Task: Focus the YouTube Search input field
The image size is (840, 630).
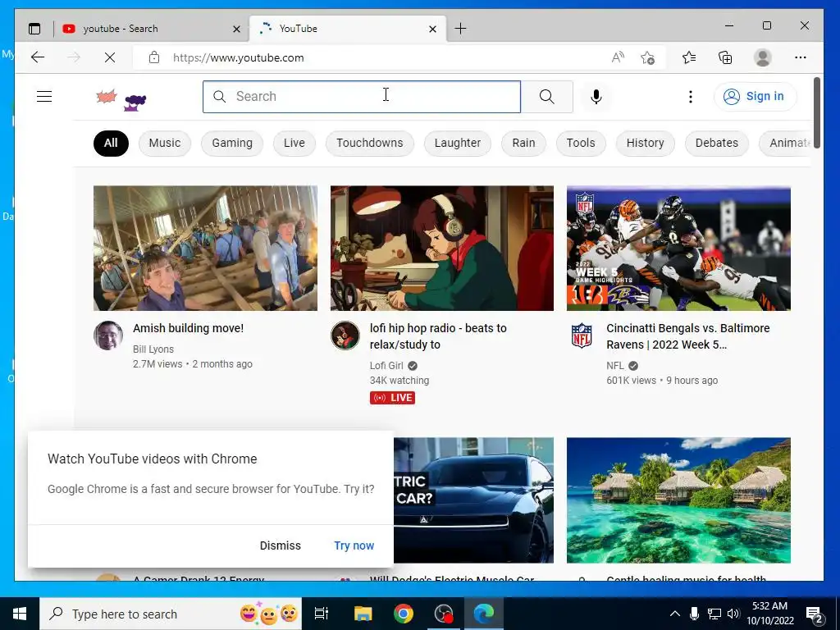Action: (x=362, y=97)
